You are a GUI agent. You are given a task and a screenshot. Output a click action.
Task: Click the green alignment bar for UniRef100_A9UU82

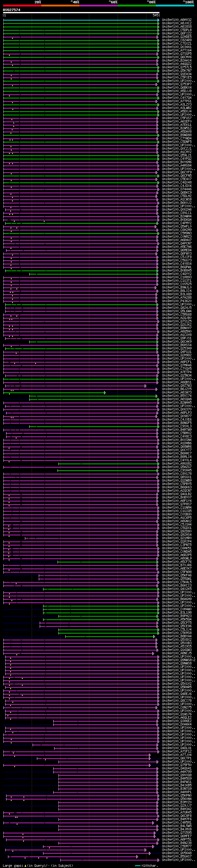pos(108,464)
